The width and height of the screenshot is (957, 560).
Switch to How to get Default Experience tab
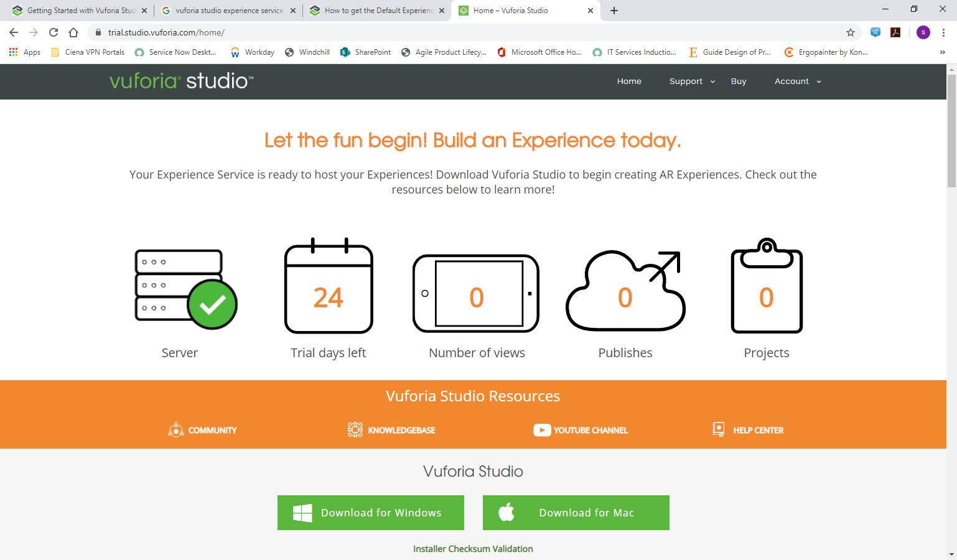click(377, 11)
